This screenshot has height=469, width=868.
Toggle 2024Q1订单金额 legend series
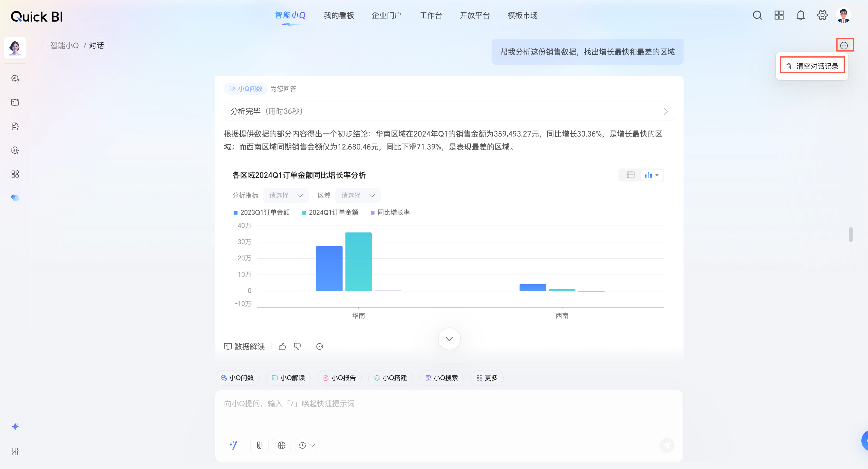click(x=330, y=212)
